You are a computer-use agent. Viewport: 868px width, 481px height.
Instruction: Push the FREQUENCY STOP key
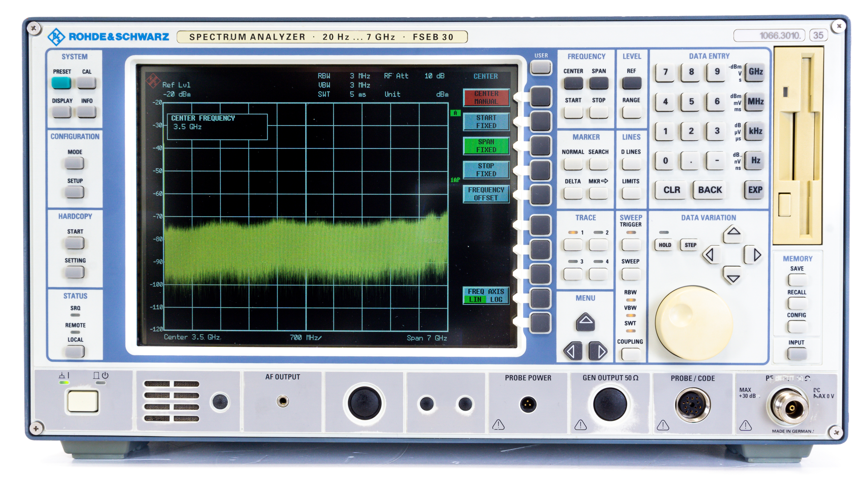tap(599, 112)
